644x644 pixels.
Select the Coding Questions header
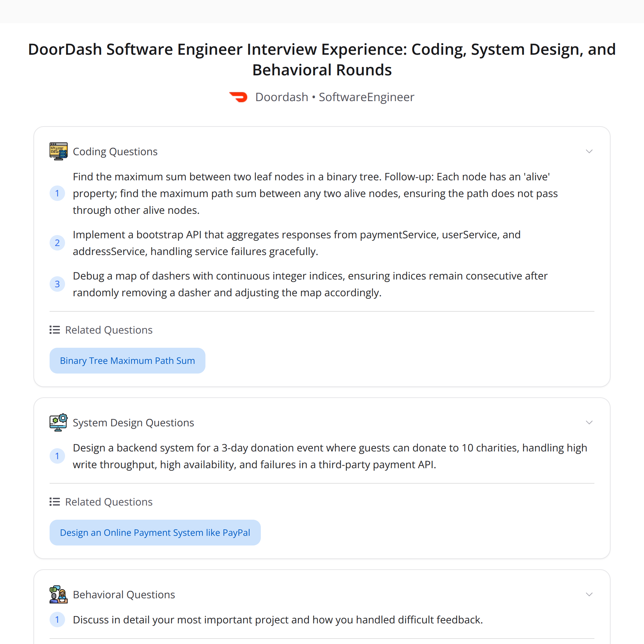pyautogui.click(x=115, y=151)
